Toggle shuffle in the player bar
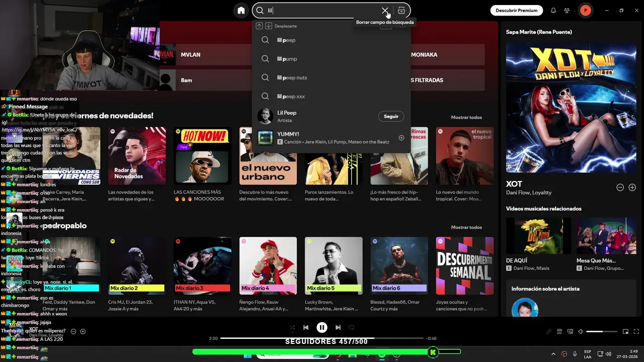The image size is (644, 362). click(x=292, y=327)
